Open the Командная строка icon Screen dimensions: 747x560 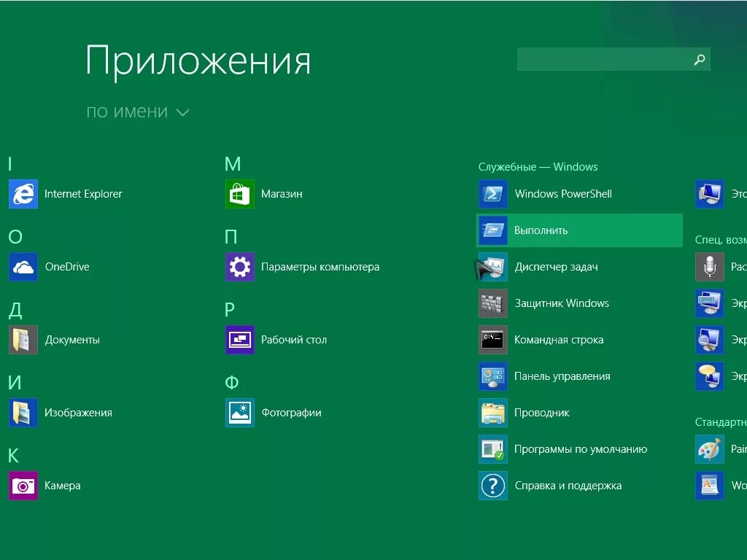[493, 340]
